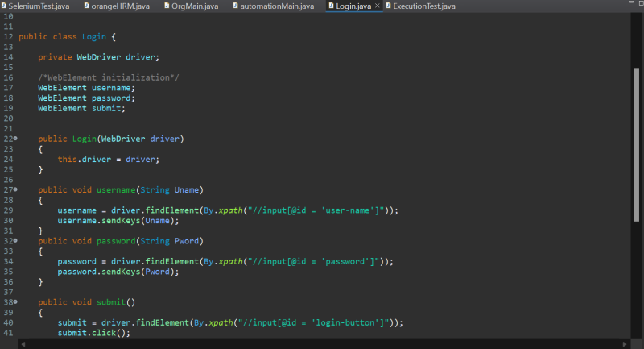Viewport: 644px width, 349px height.
Task: Click 'WebElement username;' on line 17
Action: [86, 88]
